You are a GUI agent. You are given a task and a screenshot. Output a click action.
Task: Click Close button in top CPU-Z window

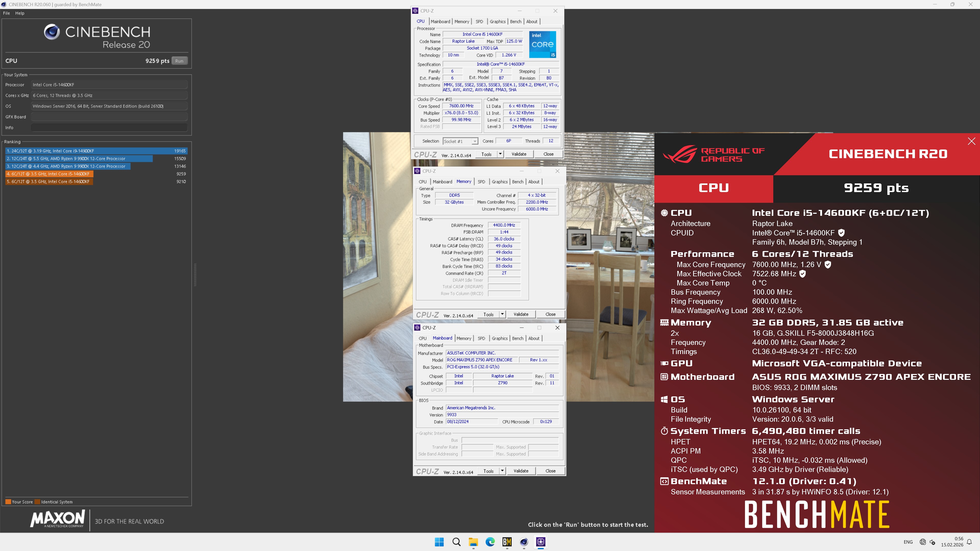[548, 154]
